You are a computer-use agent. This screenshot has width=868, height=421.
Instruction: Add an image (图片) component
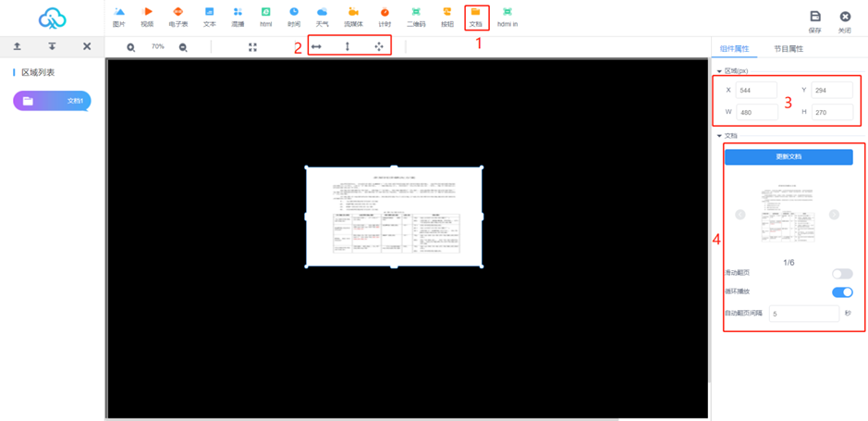coord(119,17)
